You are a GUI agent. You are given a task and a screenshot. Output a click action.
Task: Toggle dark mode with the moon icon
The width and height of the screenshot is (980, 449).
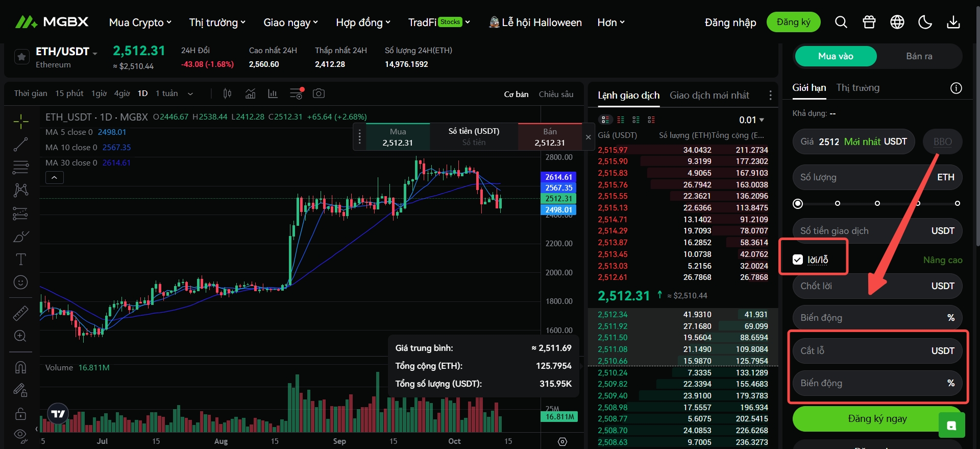click(x=925, y=22)
